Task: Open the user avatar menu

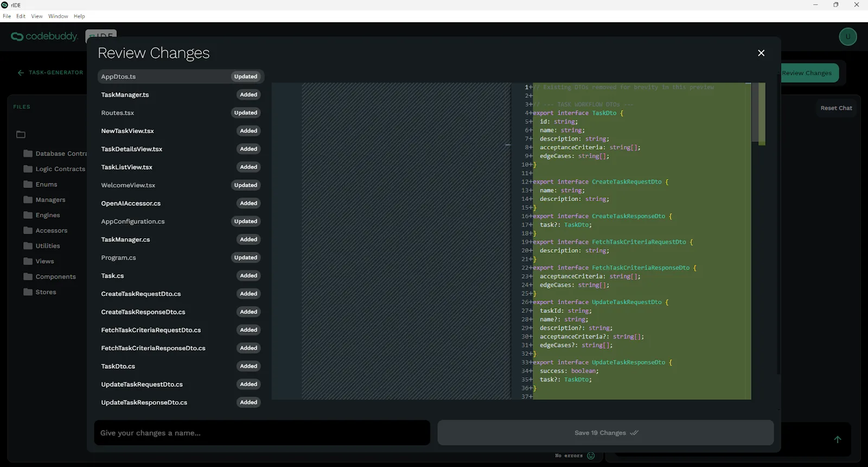Action: coord(848,36)
